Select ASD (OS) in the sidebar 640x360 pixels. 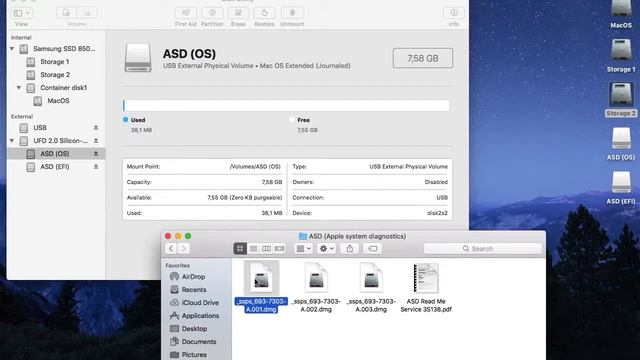pos(55,154)
